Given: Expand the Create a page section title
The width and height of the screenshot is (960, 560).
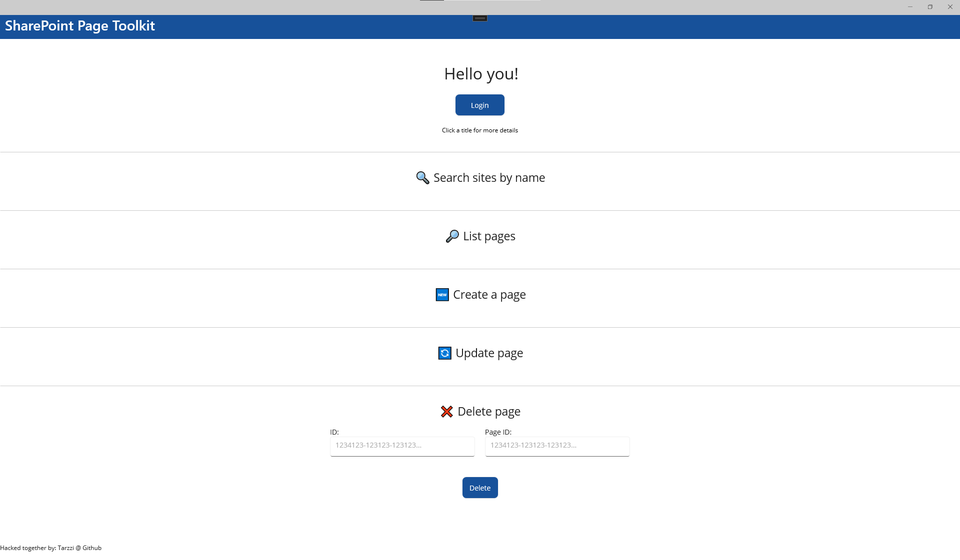Looking at the screenshot, I should (489, 295).
